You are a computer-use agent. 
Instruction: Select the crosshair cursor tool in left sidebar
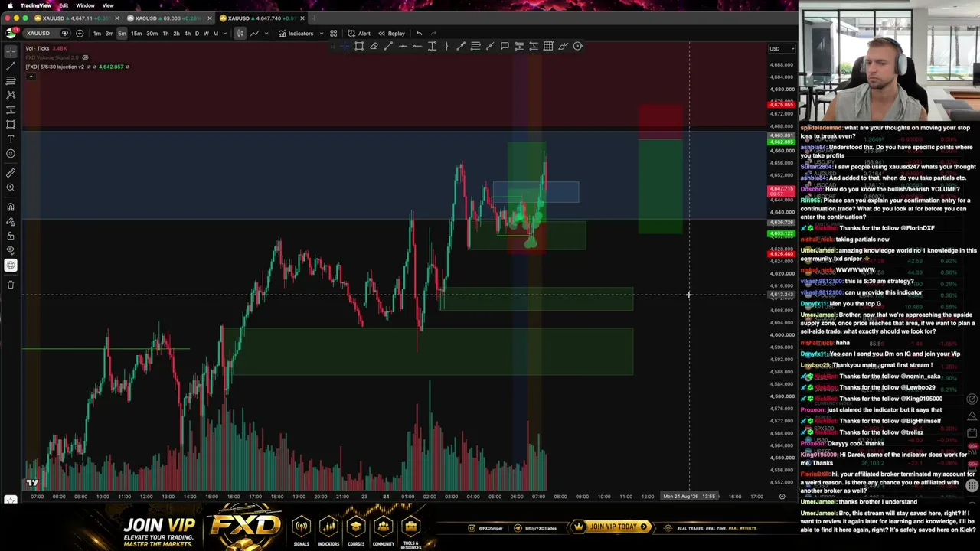point(11,51)
